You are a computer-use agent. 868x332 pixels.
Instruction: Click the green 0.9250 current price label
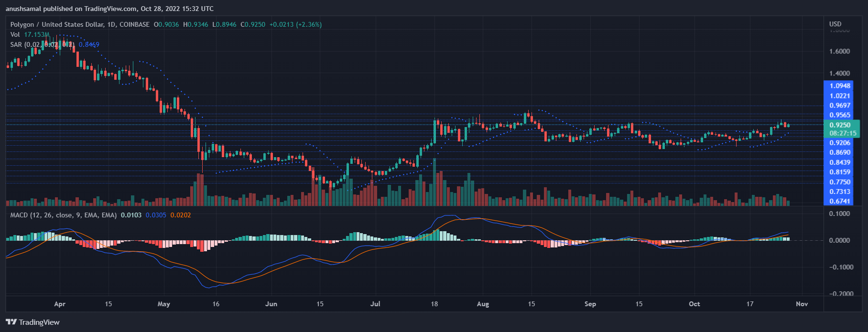[x=840, y=125]
